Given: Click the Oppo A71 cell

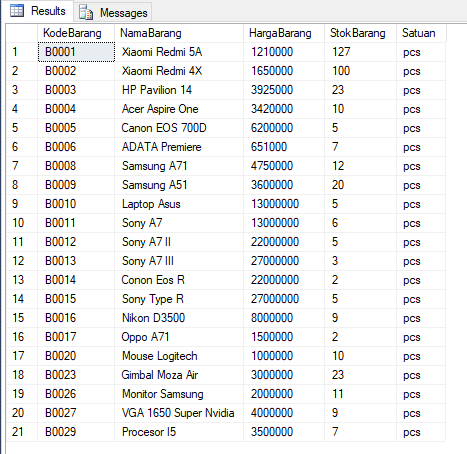Looking at the screenshot, I should click(x=179, y=337).
